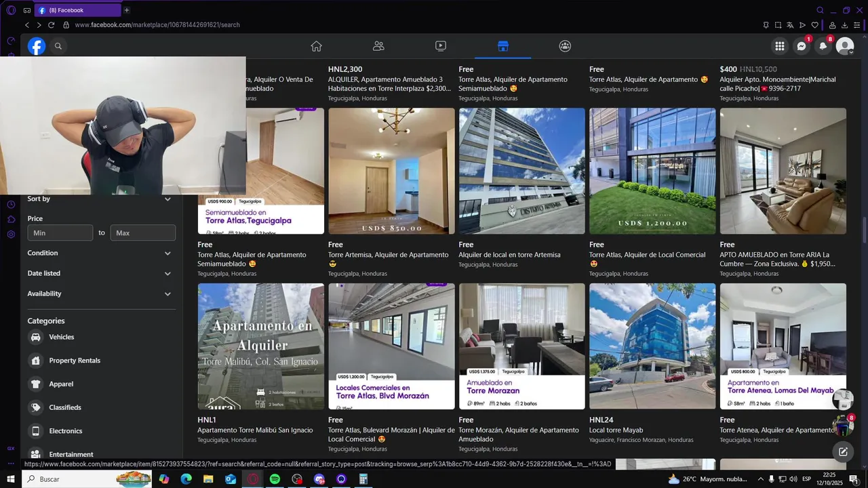Open the browser downloads icon
Screen dimensions: 868x488
pyautogui.click(x=845, y=25)
